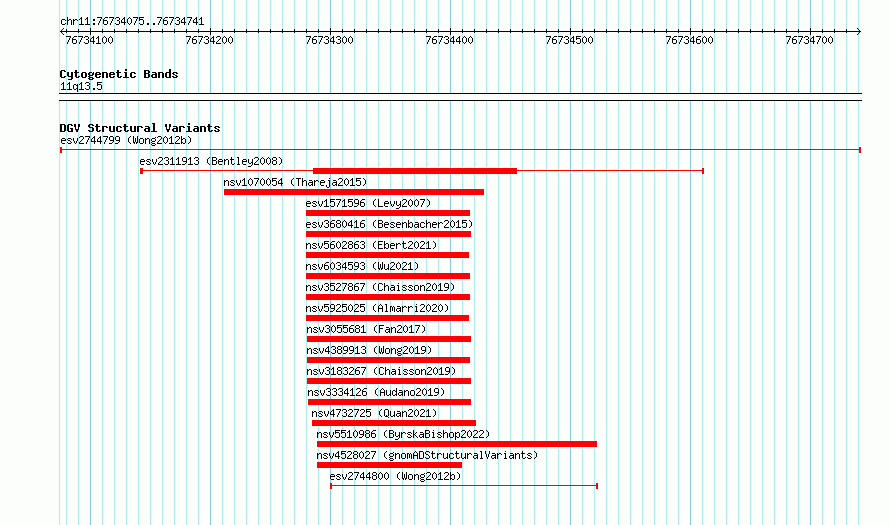Click the nsv5602863 (Ebert2021) label
Viewport: 890px width, 525px height.
(371, 245)
